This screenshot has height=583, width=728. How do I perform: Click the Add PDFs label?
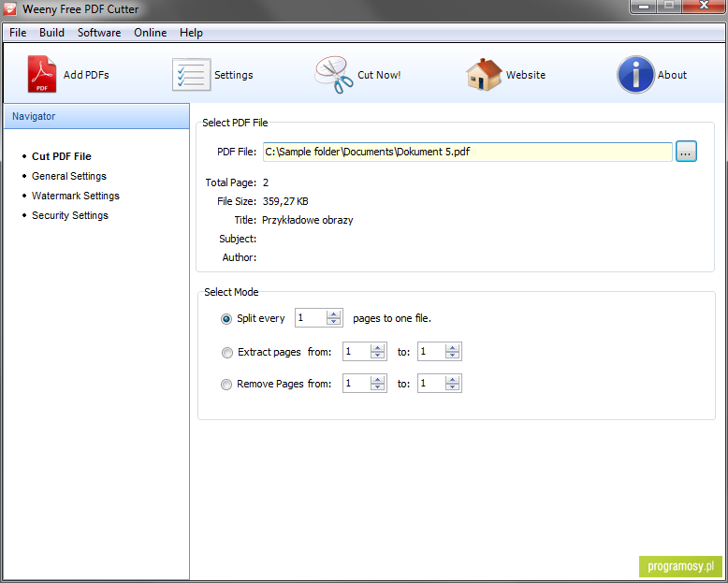pos(86,75)
